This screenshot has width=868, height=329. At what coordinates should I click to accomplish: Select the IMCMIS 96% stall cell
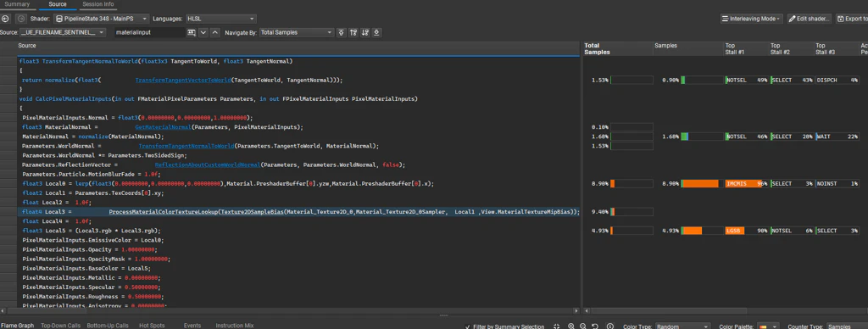click(x=747, y=183)
